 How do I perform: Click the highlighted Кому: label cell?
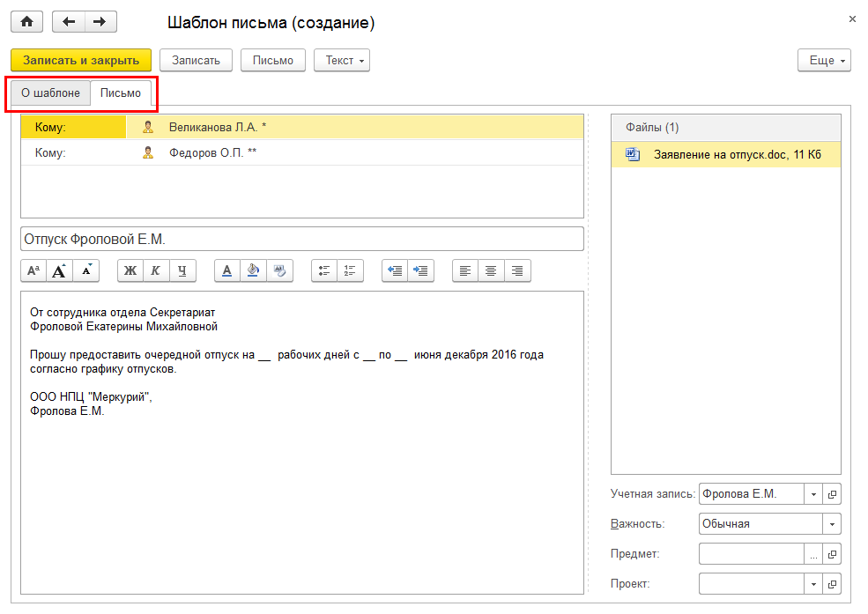74,127
